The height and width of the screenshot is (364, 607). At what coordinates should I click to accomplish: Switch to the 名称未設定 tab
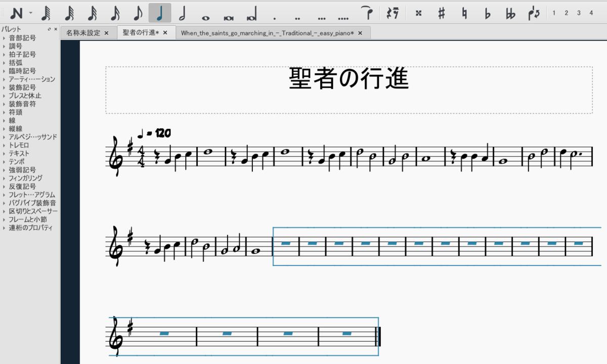tap(82, 31)
